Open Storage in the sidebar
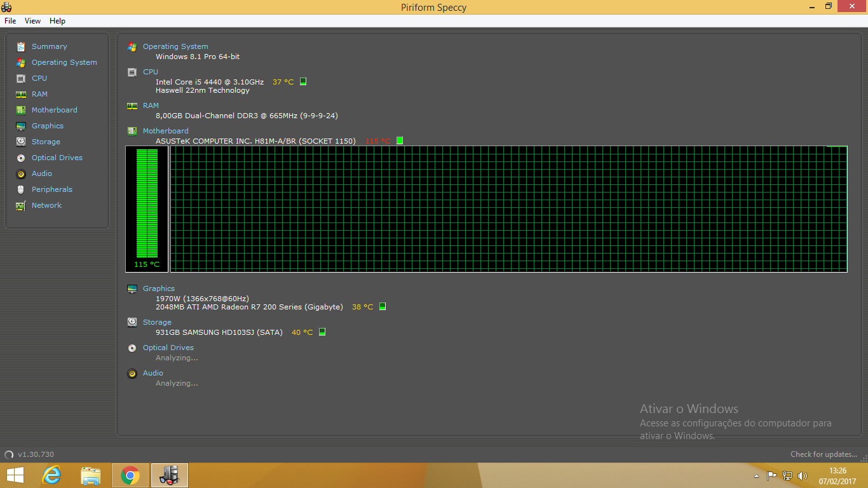This screenshot has width=868, height=488. point(46,142)
